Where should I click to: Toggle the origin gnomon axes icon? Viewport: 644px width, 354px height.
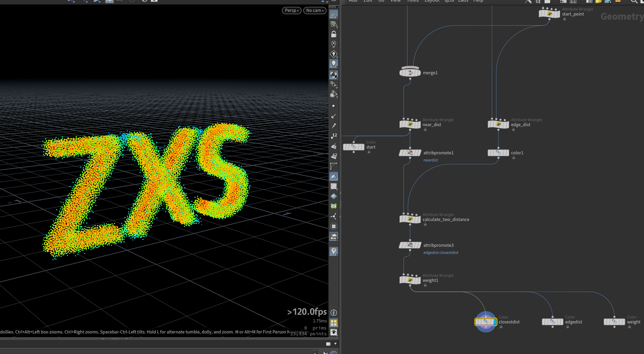pos(333,216)
